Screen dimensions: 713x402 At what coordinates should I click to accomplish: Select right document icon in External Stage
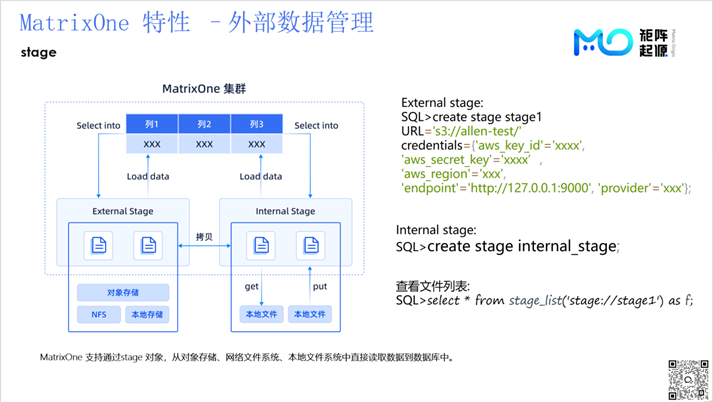point(148,245)
